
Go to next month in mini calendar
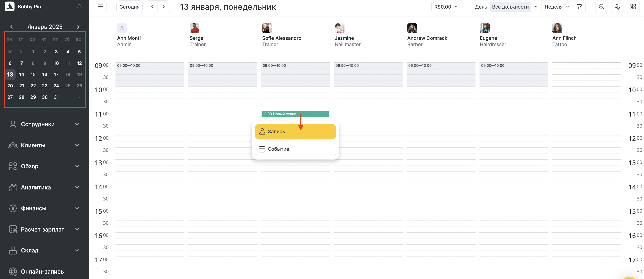(78, 27)
